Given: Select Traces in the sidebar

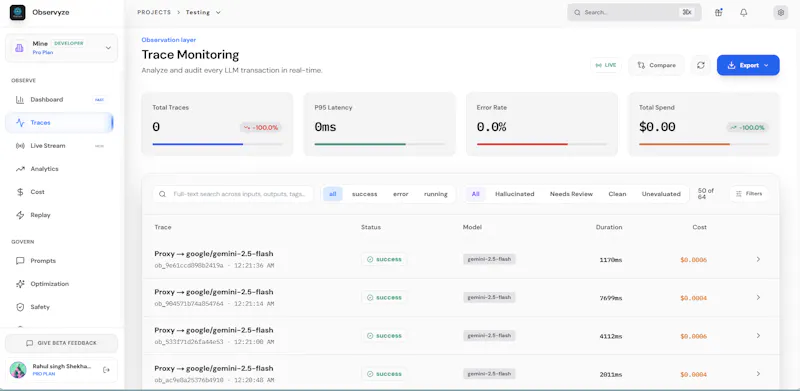Looking at the screenshot, I should point(59,123).
